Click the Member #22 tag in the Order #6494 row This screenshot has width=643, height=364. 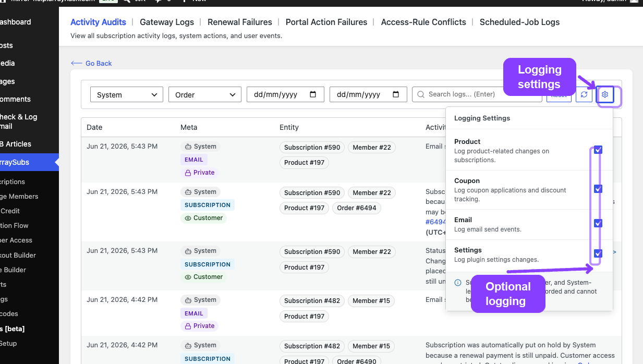tap(372, 192)
